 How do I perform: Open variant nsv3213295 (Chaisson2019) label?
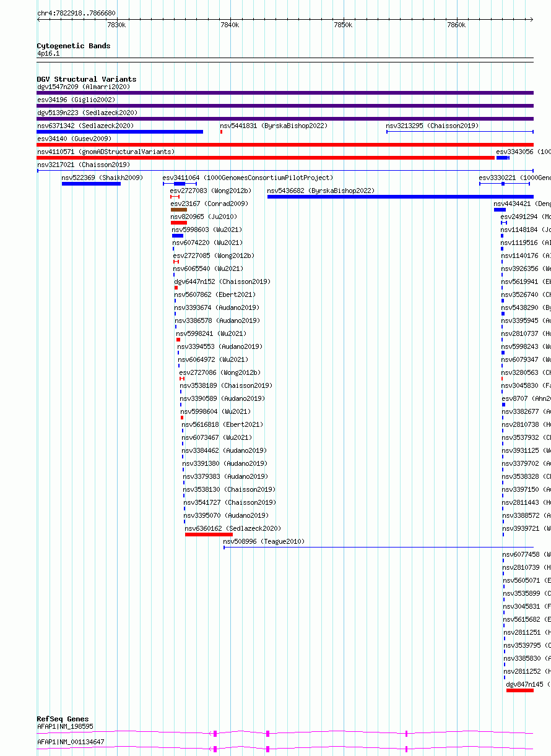[432, 126]
